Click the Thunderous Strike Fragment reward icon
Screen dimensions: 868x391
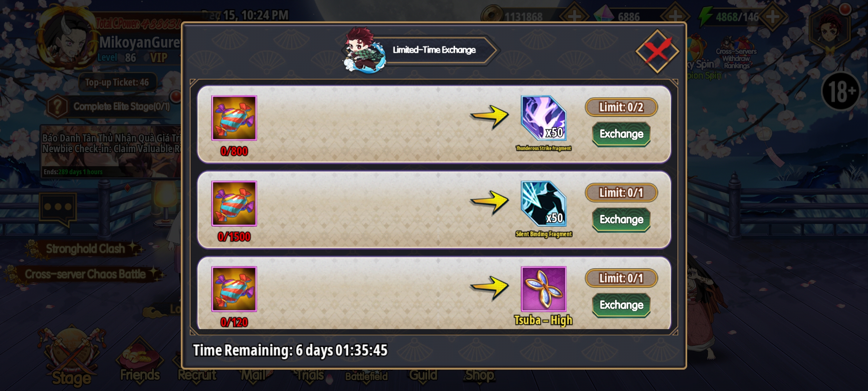pyautogui.click(x=543, y=118)
